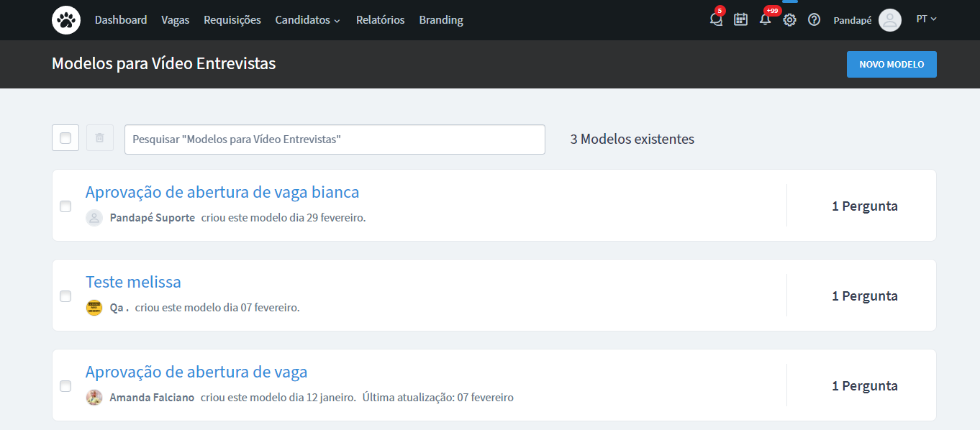The image size is (980, 430).
Task: Click the help question mark icon
Action: [814, 20]
